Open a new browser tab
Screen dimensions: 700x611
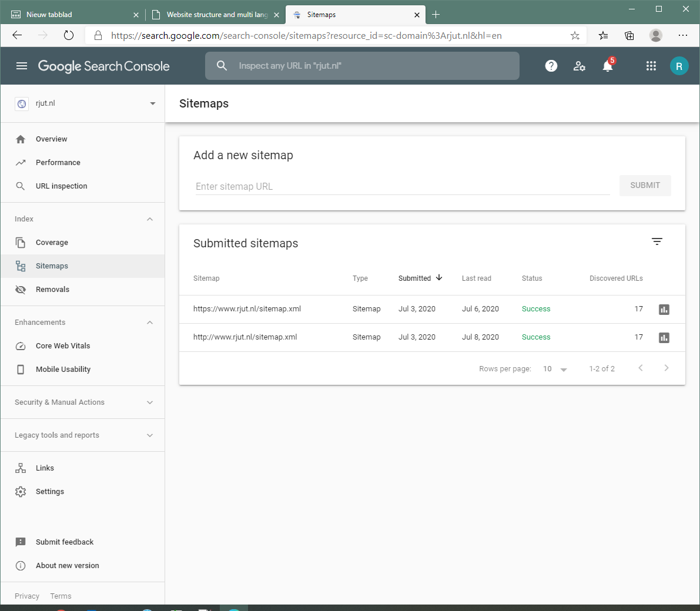pyautogui.click(x=436, y=15)
